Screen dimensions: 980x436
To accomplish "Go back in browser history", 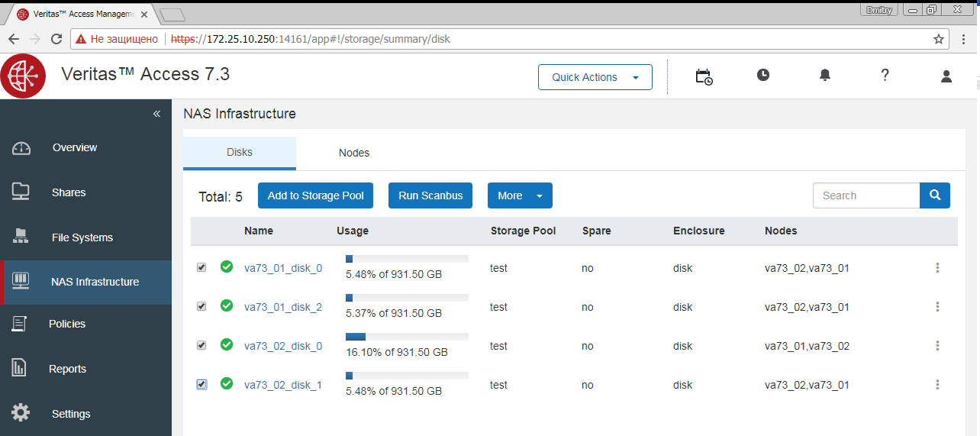I will 14,39.
